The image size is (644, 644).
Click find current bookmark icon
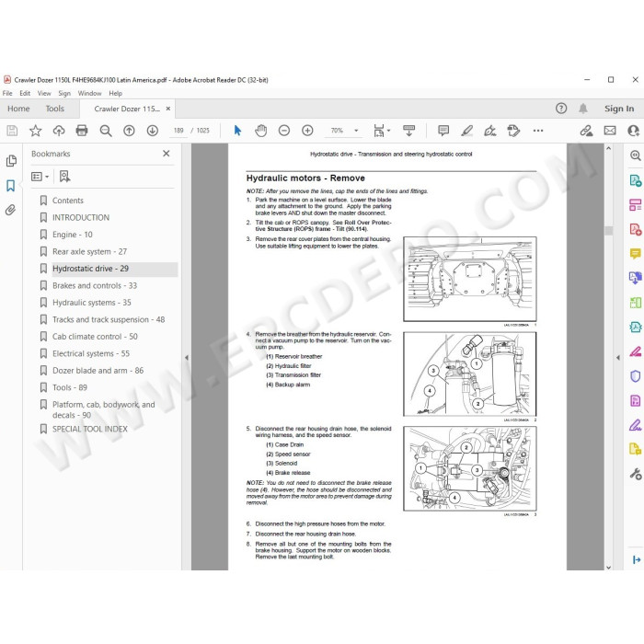pyautogui.click(x=64, y=177)
